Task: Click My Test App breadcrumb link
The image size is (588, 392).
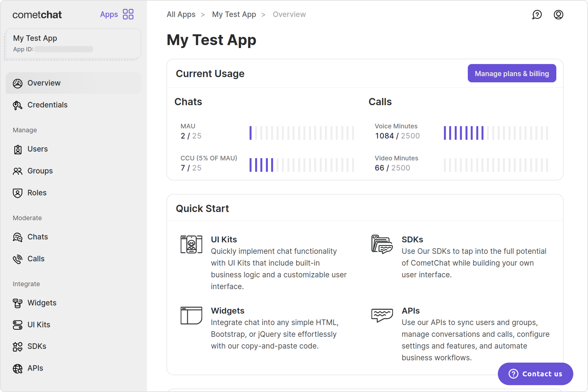Action: [x=234, y=15]
